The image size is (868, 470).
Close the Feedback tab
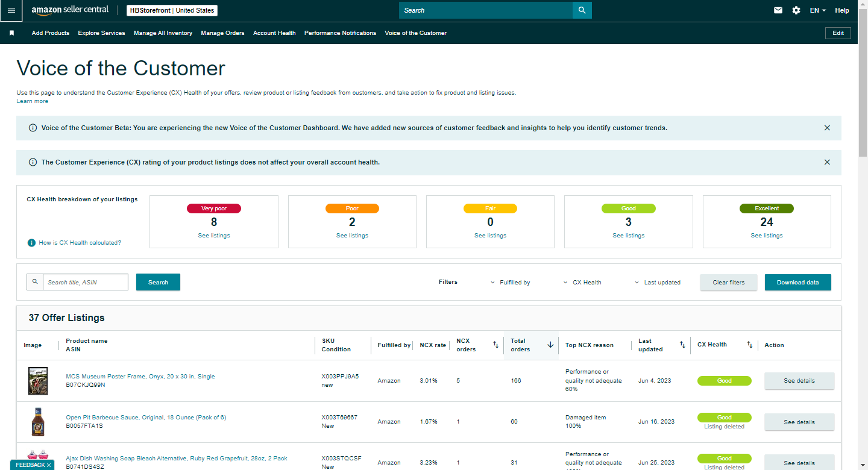(49, 465)
